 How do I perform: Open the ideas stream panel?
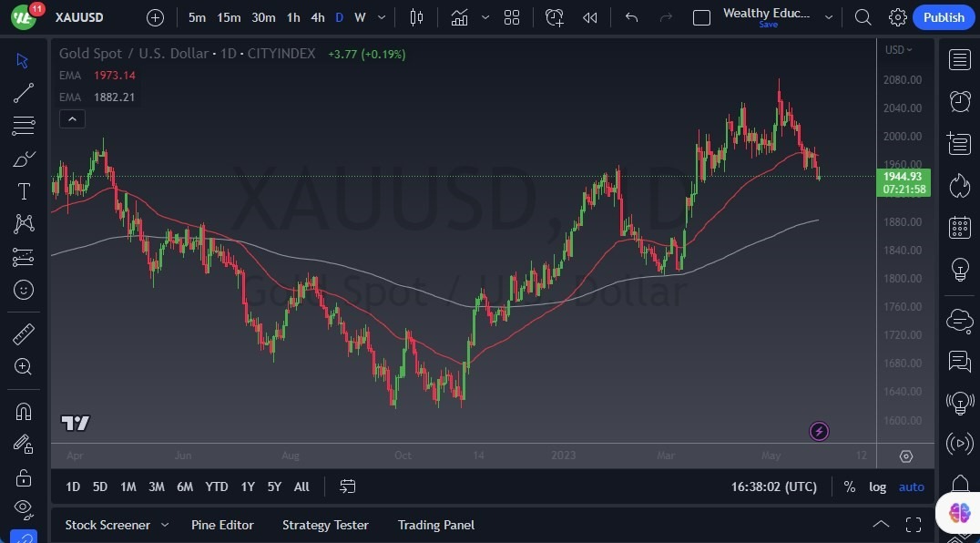(959, 403)
